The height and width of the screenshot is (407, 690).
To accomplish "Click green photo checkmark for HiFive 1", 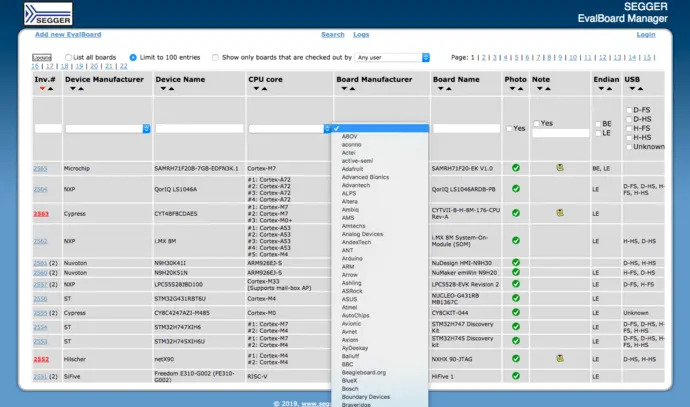I will [x=516, y=377].
